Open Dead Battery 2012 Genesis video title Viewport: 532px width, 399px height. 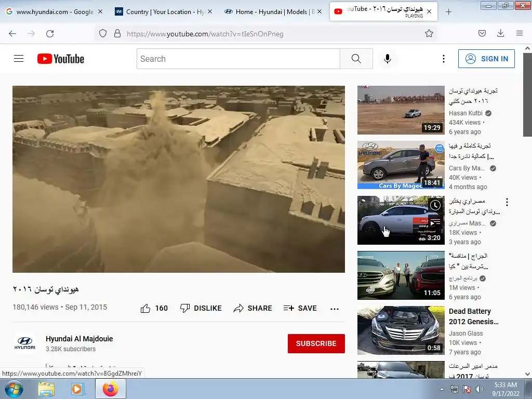click(x=474, y=316)
